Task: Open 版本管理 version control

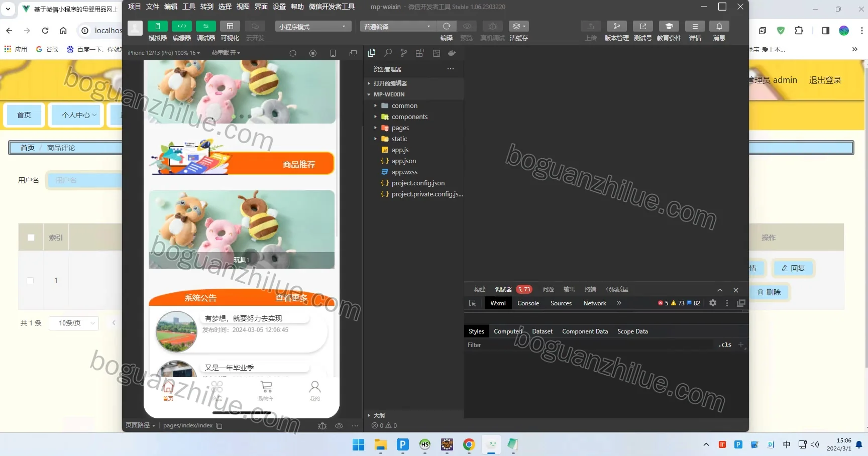Action: pos(616,26)
